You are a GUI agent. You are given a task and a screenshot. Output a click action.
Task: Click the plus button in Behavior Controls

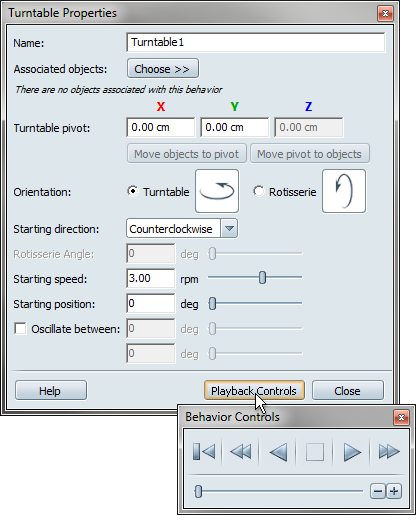pyautogui.click(x=394, y=491)
